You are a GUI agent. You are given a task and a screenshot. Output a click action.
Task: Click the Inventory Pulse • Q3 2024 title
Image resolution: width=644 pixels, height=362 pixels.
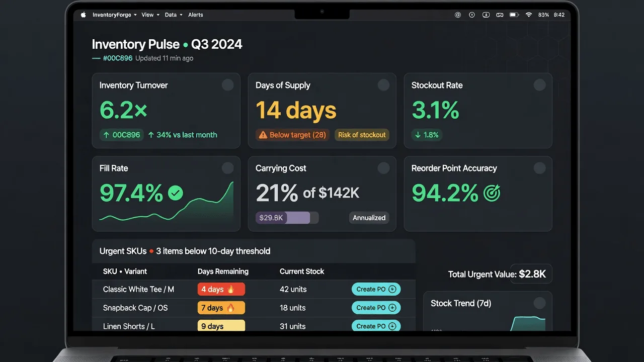coord(167,44)
